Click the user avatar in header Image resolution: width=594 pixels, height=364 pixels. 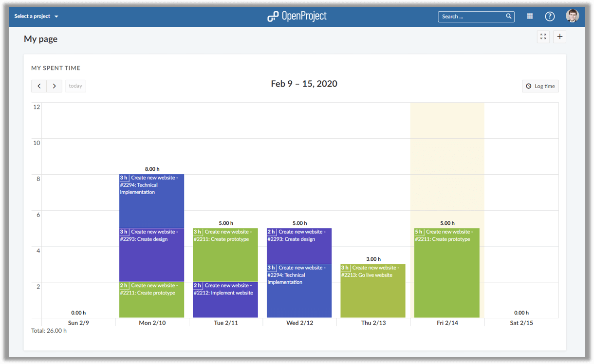pos(572,16)
